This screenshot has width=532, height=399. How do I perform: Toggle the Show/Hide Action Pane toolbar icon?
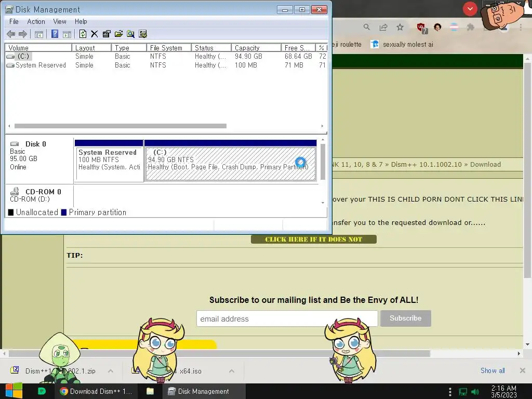pyautogui.click(x=67, y=34)
